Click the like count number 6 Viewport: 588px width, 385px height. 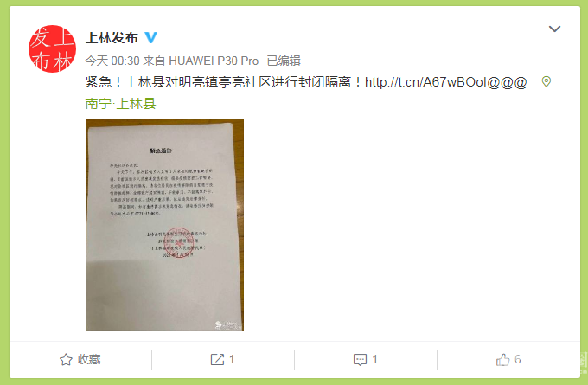click(x=517, y=360)
